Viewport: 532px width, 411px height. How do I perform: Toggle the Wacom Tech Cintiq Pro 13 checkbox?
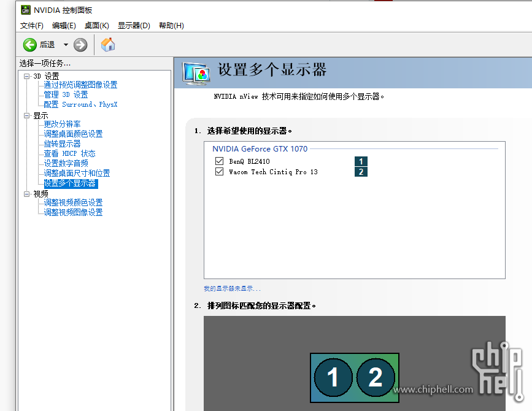click(220, 172)
